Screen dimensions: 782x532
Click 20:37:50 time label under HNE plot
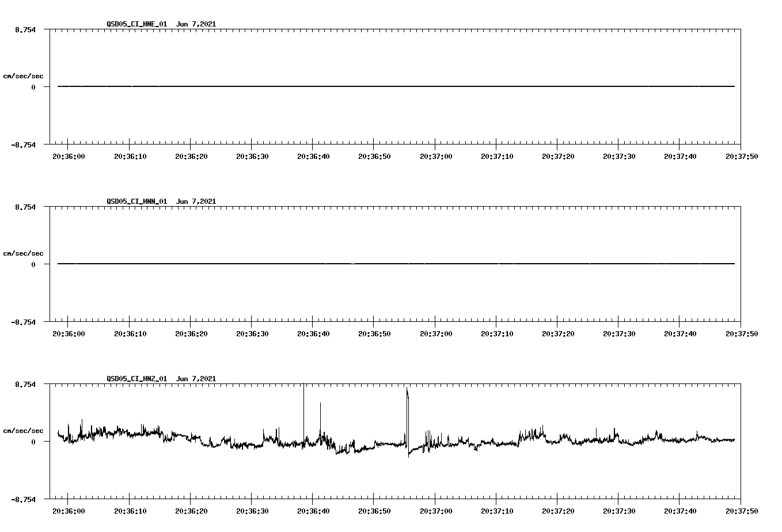click(741, 157)
